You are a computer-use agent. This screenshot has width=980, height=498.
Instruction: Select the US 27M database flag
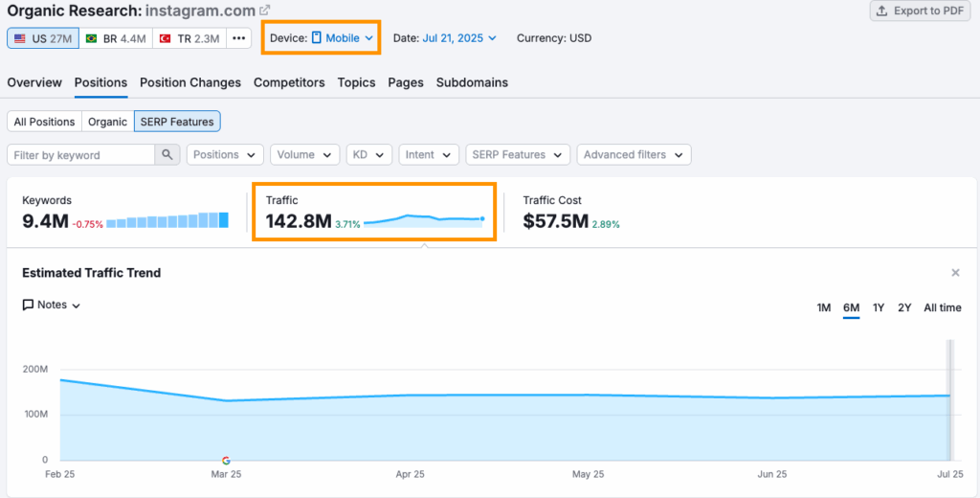coord(43,38)
